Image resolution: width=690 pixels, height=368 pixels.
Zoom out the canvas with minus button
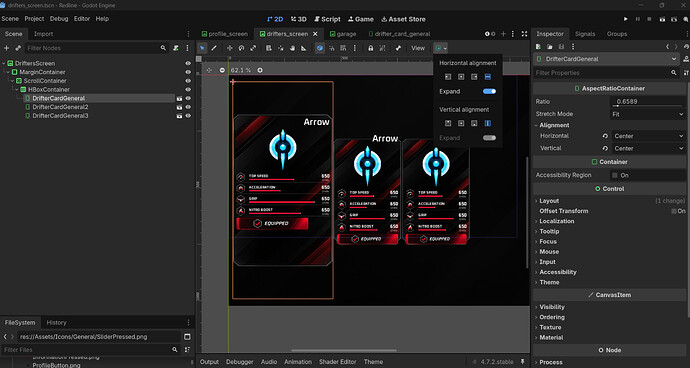coord(222,70)
